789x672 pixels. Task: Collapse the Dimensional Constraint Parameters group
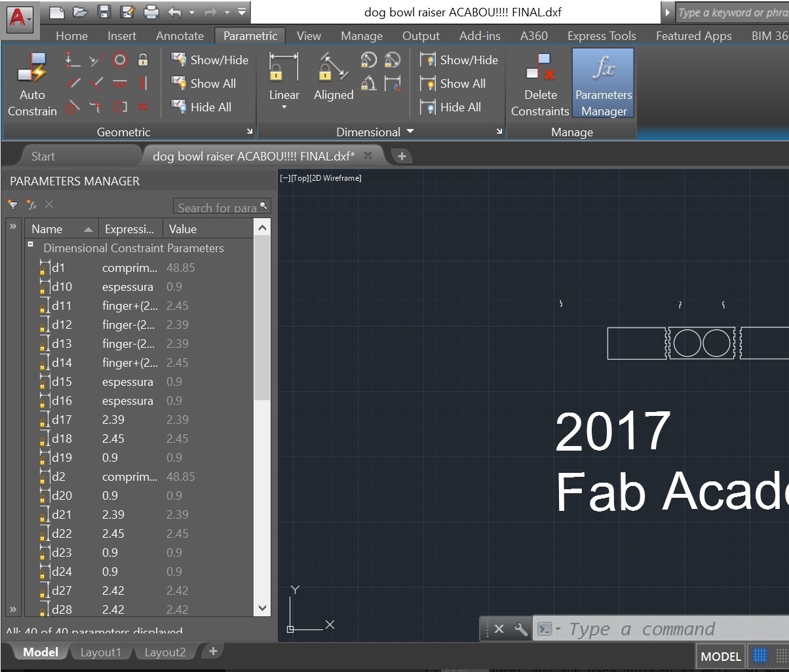pyautogui.click(x=30, y=244)
